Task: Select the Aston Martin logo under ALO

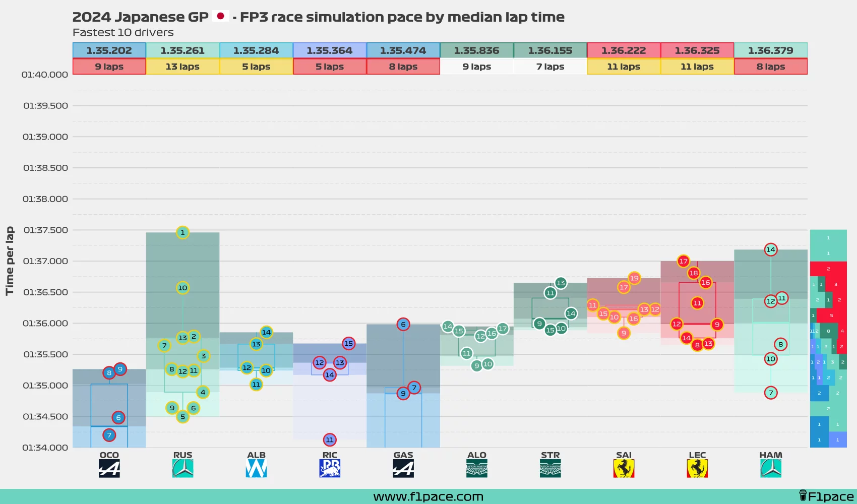Action: click(x=476, y=467)
